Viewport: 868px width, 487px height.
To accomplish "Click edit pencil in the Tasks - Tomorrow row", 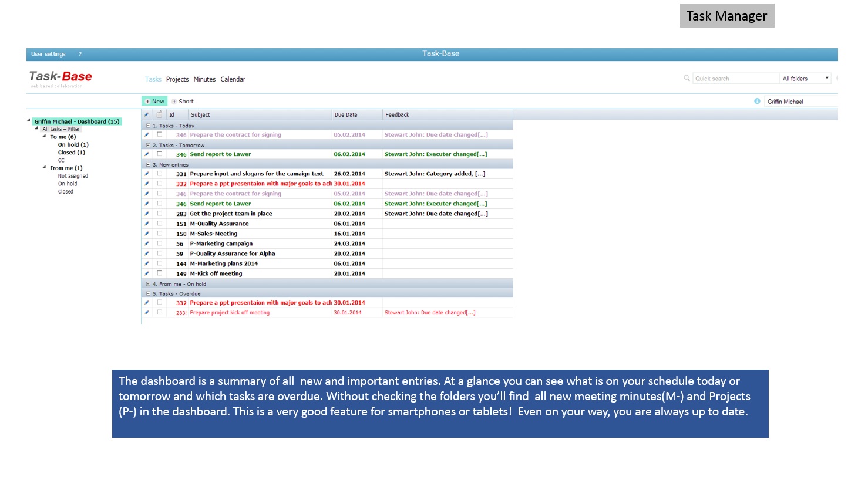I will [147, 154].
